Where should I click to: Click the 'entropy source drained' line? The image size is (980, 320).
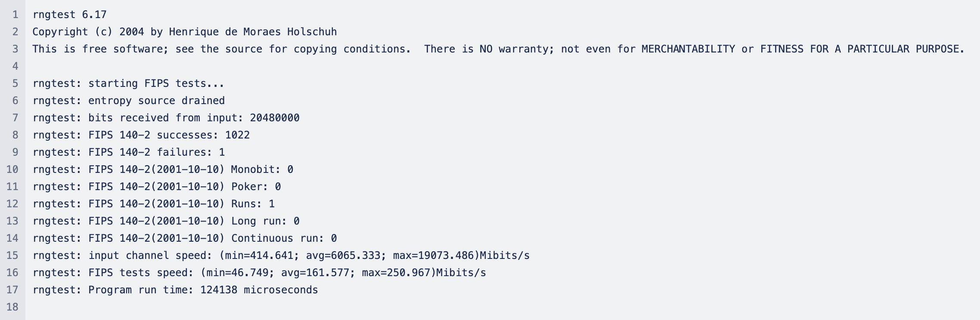tap(129, 101)
